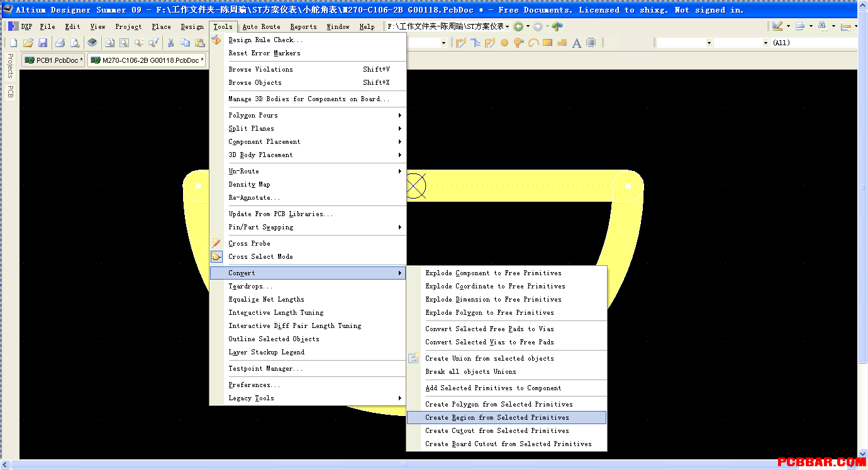868x470 pixels.
Task: Open the Alignment Tools icon
Action: click(x=800, y=26)
